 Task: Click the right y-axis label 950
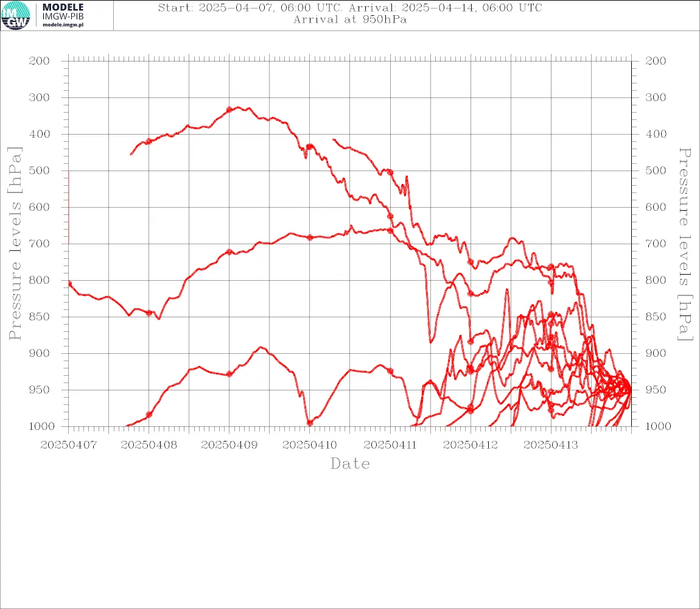point(656,390)
